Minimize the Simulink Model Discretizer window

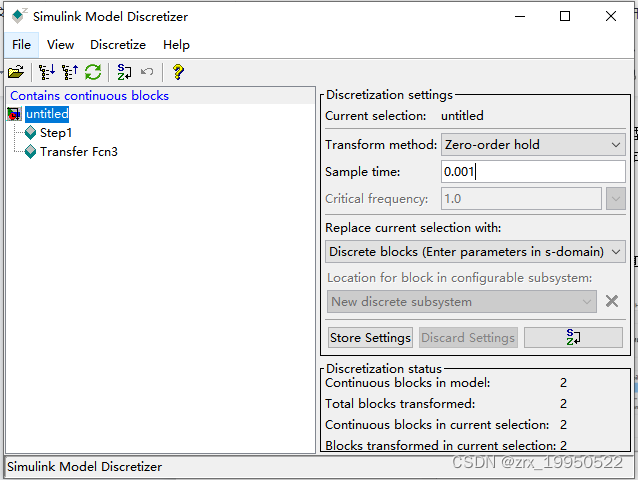tap(520, 16)
